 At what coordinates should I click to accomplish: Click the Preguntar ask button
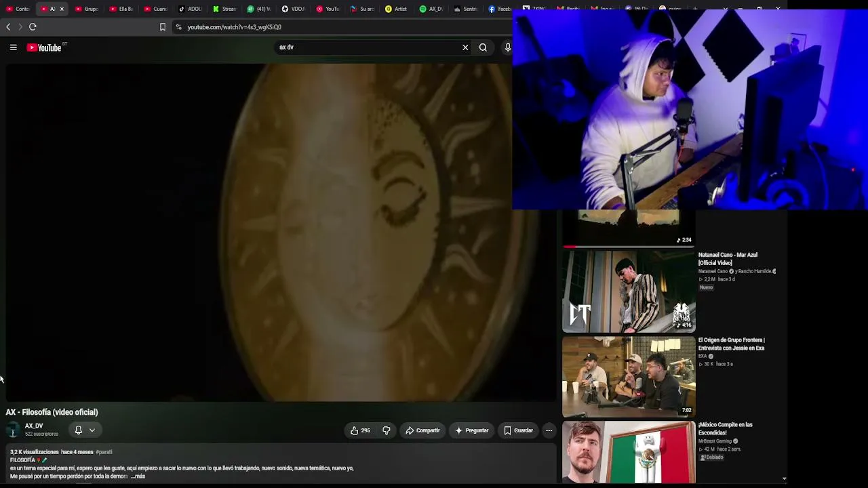click(x=473, y=430)
